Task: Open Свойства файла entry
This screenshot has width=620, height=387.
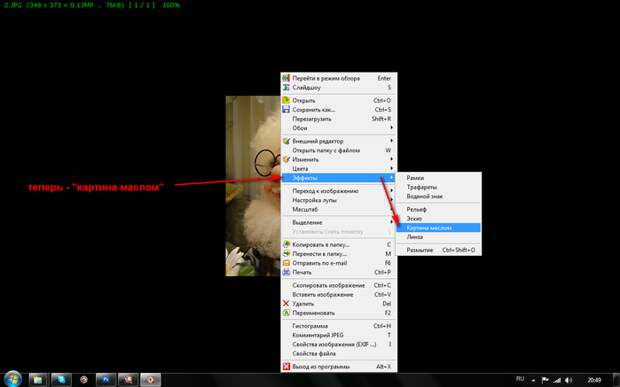Action: [339, 353]
